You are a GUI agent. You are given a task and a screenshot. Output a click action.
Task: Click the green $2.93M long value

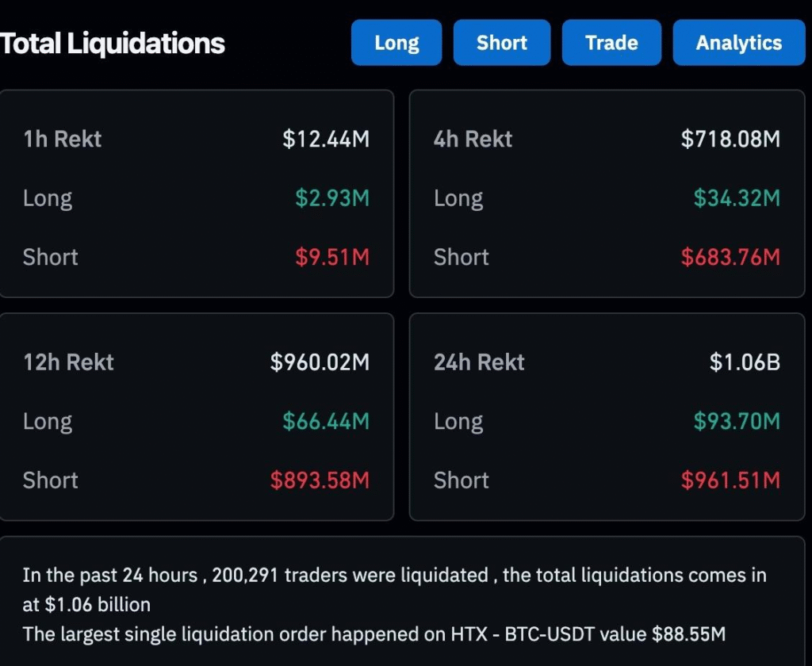click(x=332, y=198)
